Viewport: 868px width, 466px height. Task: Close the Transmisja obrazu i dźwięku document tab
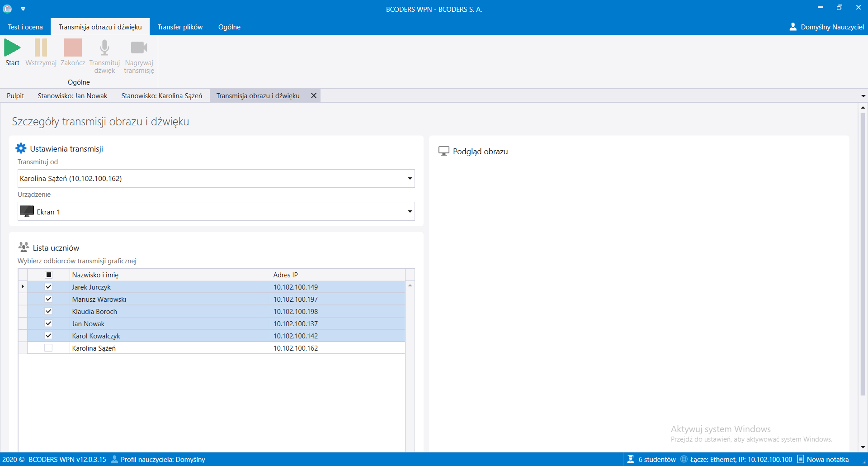pyautogui.click(x=313, y=95)
